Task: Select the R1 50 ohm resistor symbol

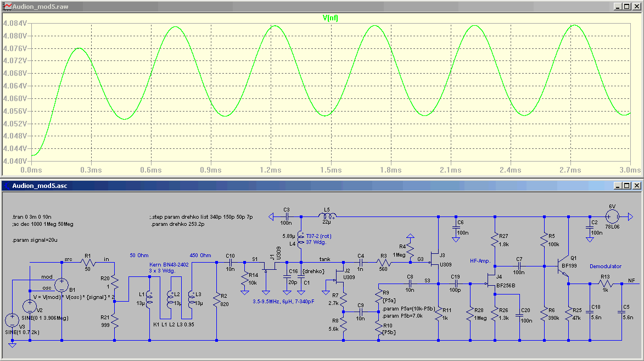Action: coord(88,262)
